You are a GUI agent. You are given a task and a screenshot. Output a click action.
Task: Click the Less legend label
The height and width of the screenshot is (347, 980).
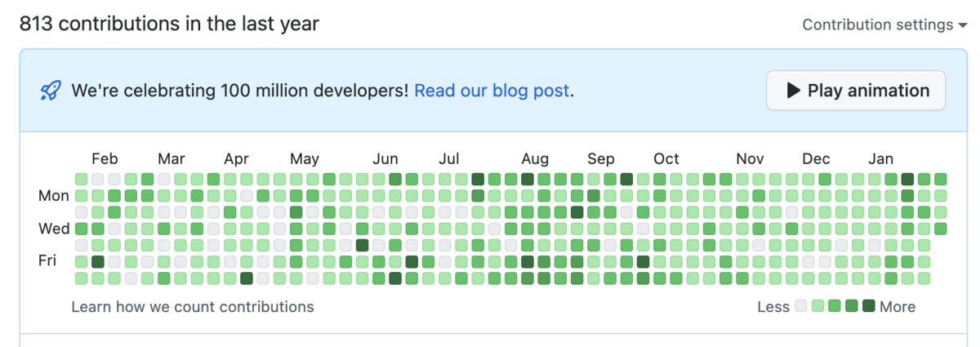[x=773, y=307]
